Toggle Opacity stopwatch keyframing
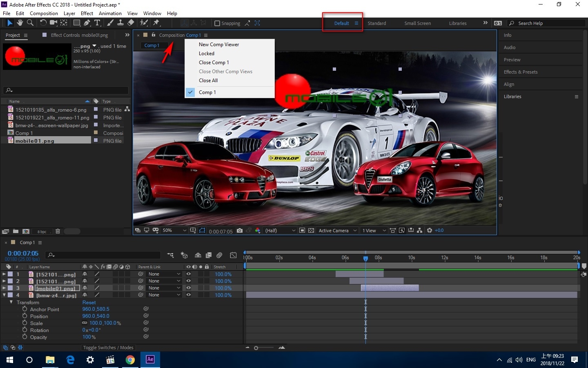588x368 pixels. click(x=24, y=337)
